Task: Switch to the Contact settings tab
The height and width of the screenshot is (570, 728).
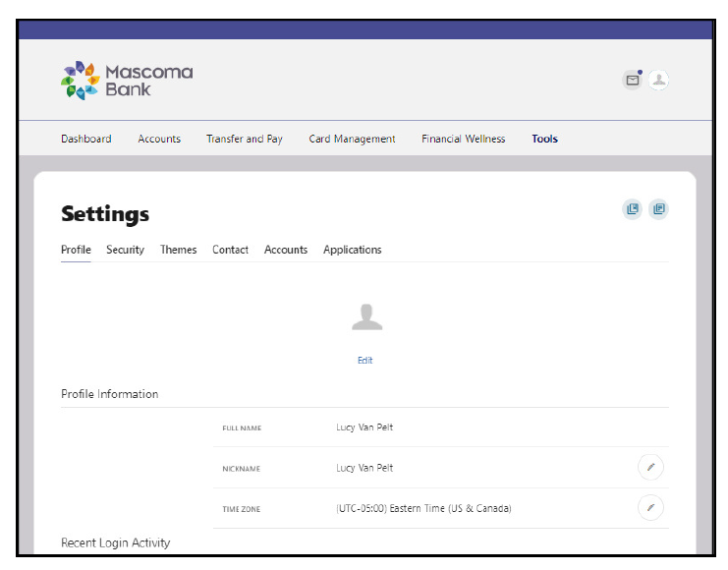Action: [230, 250]
